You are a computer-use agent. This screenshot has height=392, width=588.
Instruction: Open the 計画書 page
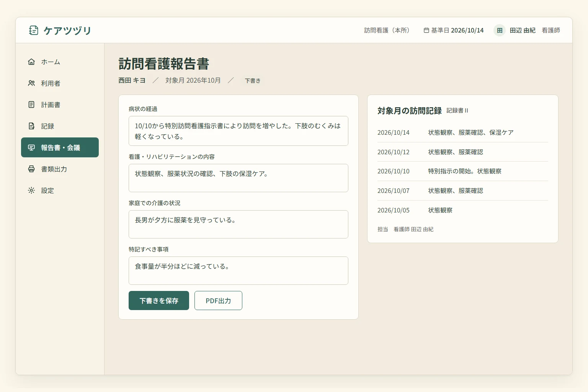pyautogui.click(x=60, y=105)
